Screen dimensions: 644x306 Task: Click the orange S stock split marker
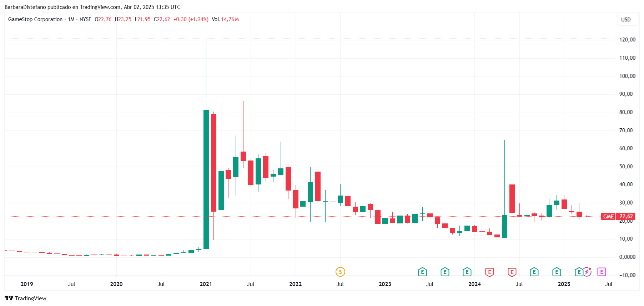(340, 272)
